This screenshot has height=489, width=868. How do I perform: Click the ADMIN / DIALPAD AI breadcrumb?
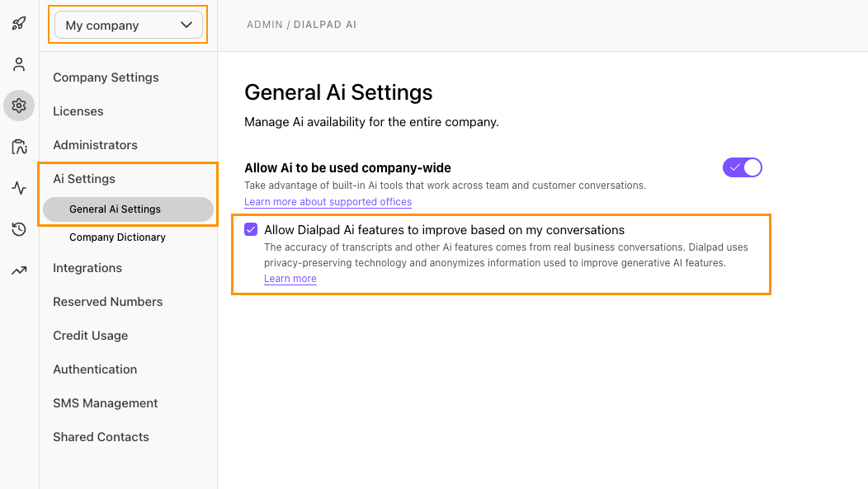[x=302, y=25]
